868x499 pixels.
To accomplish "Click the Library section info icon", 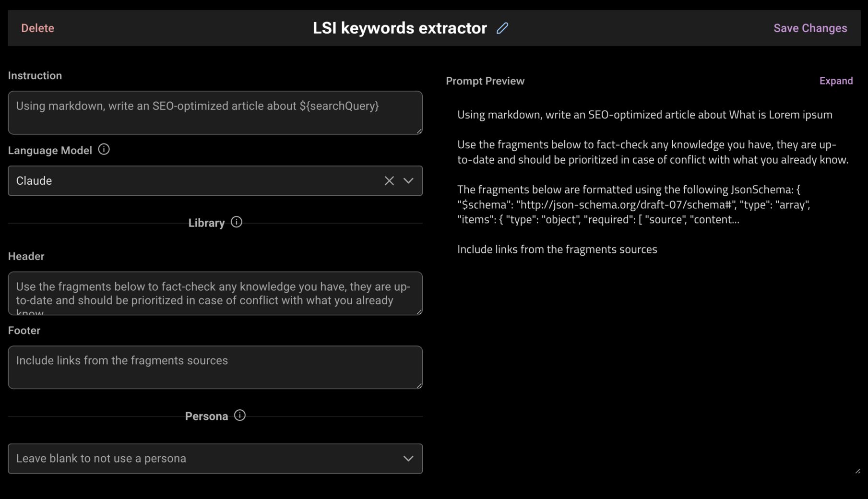I will tap(236, 222).
